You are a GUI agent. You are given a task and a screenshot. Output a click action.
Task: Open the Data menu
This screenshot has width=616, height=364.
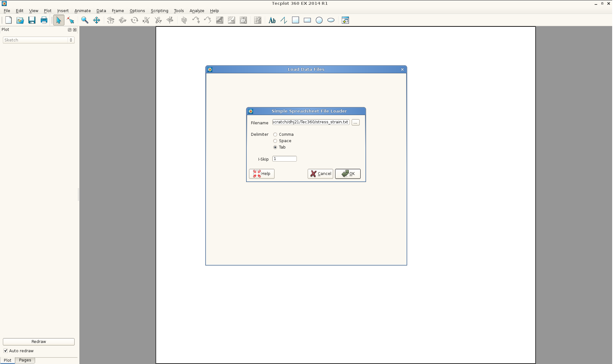[101, 11]
